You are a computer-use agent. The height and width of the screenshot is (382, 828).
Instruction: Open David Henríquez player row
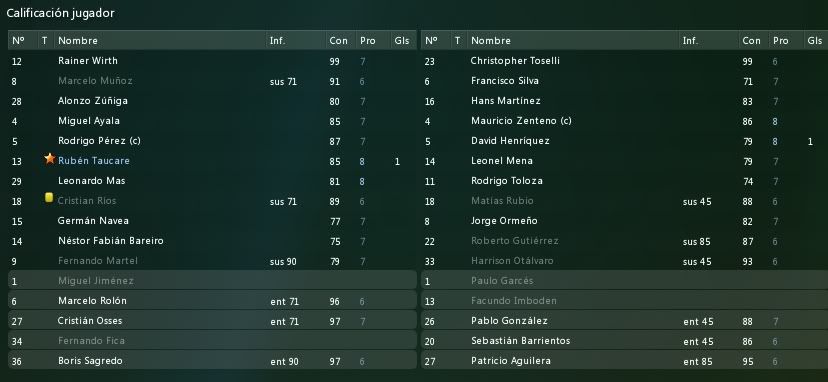click(624, 141)
